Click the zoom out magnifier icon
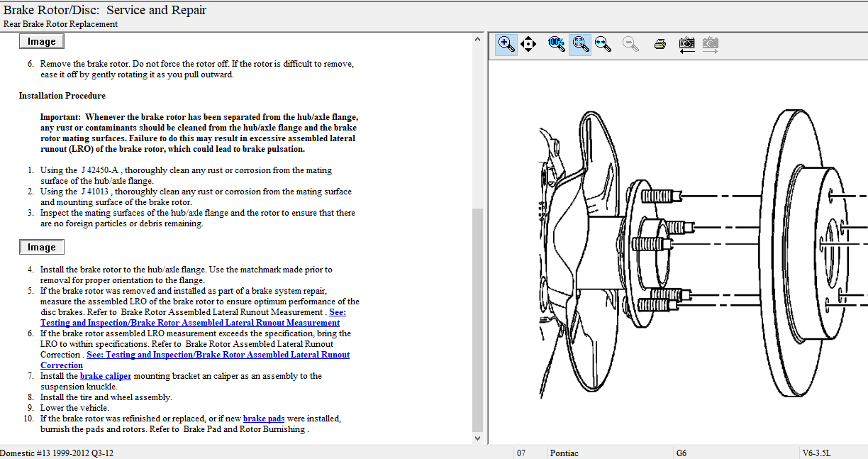The width and height of the screenshot is (868, 459). 630,45
